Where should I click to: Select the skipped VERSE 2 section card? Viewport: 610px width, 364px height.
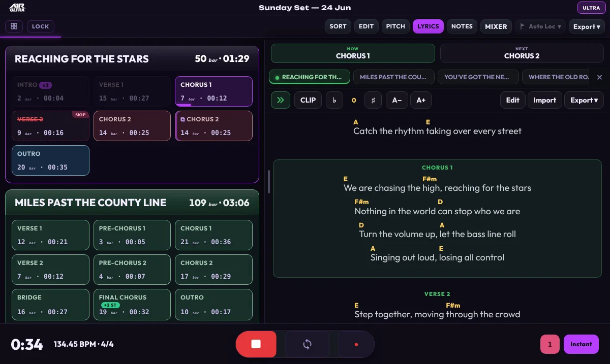50,126
